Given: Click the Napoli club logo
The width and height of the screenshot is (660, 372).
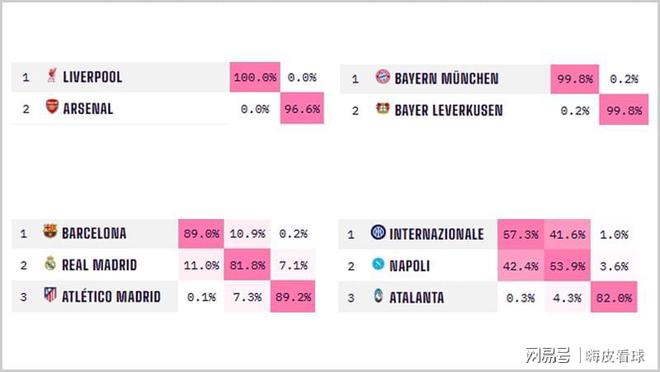Looking at the screenshot, I should [x=378, y=264].
